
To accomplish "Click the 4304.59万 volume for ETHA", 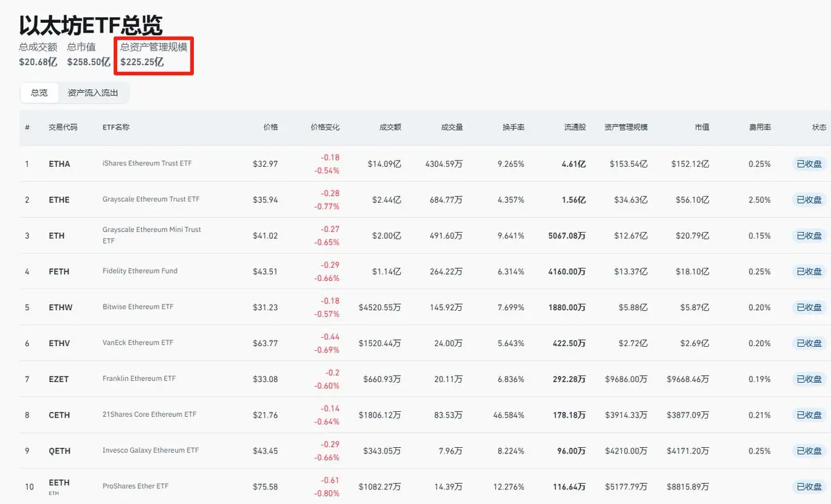I will click(x=444, y=164).
